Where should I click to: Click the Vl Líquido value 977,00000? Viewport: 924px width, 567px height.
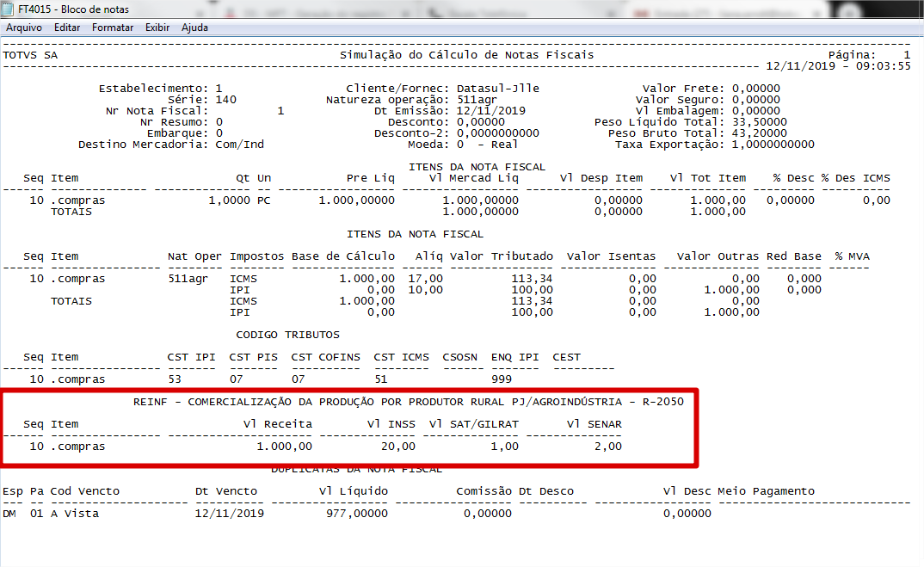pos(357,514)
